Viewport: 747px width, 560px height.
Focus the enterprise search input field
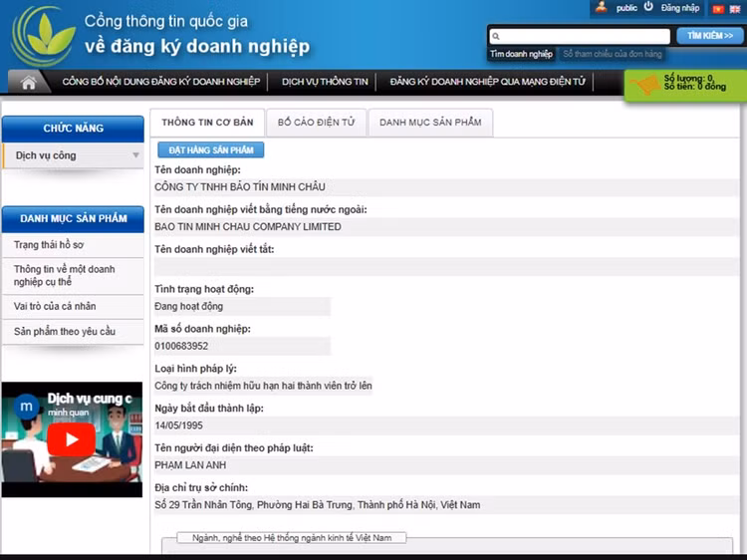tap(579, 36)
